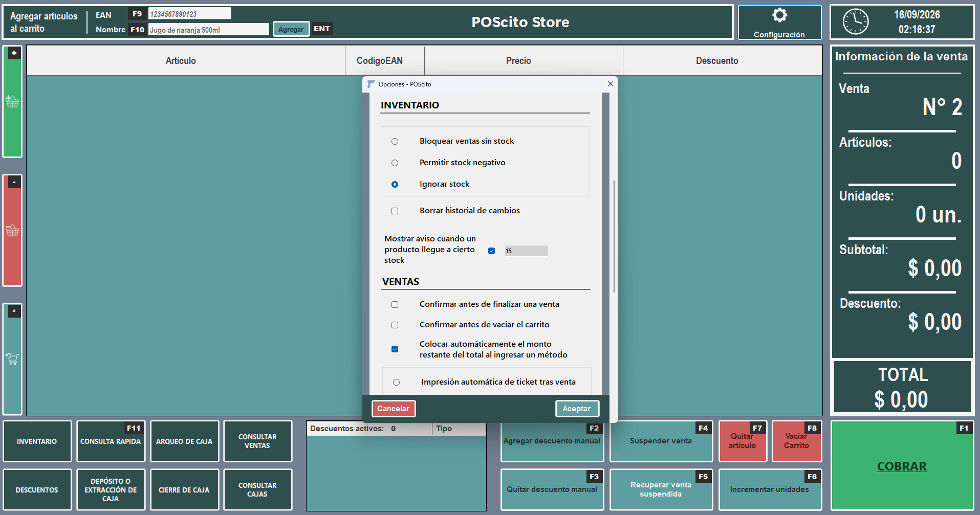Select Bloquear ventas sin stock option
This screenshot has height=515, width=980.
point(395,141)
